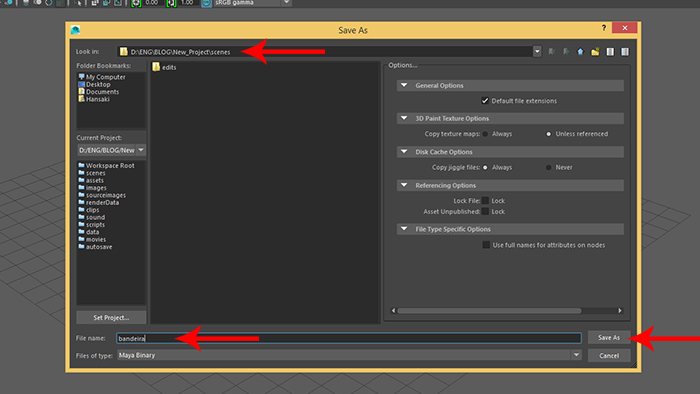The width and height of the screenshot is (700, 394).
Task: Enable Use full names for attributes checkbox
Action: [486, 245]
